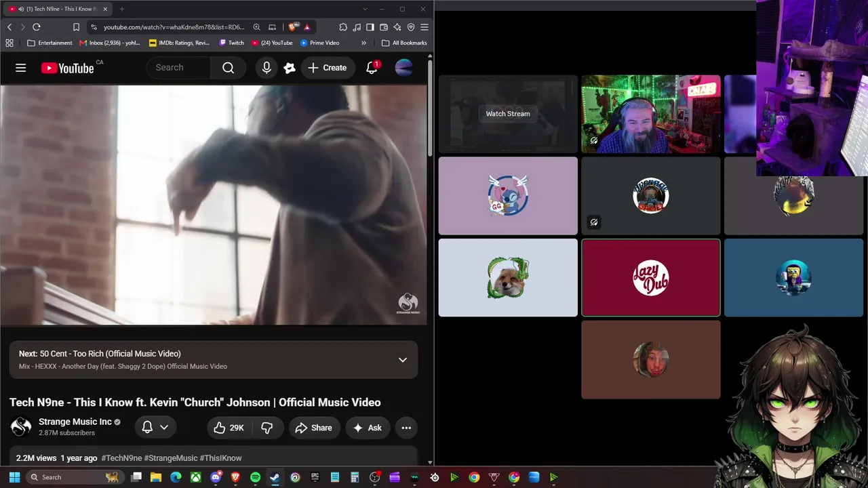Viewport: 868px width, 488px height.
Task: Dislike the video with thumbs down
Action: [x=267, y=428]
